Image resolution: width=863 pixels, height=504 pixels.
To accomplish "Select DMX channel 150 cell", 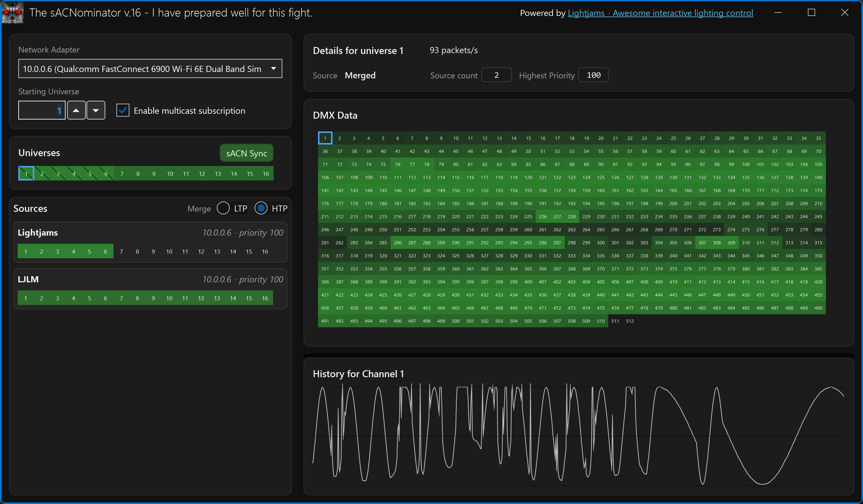I will (456, 190).
